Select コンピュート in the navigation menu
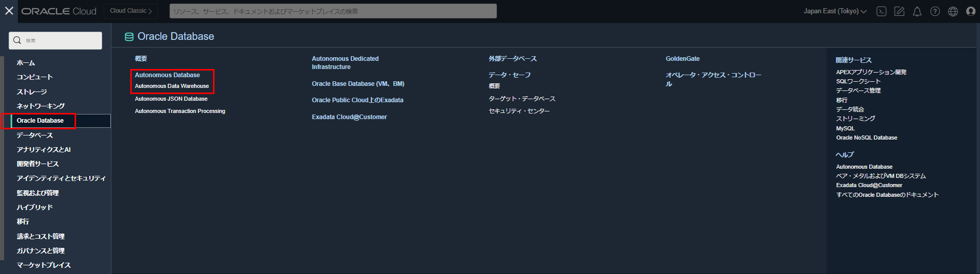 click(35, 77)
